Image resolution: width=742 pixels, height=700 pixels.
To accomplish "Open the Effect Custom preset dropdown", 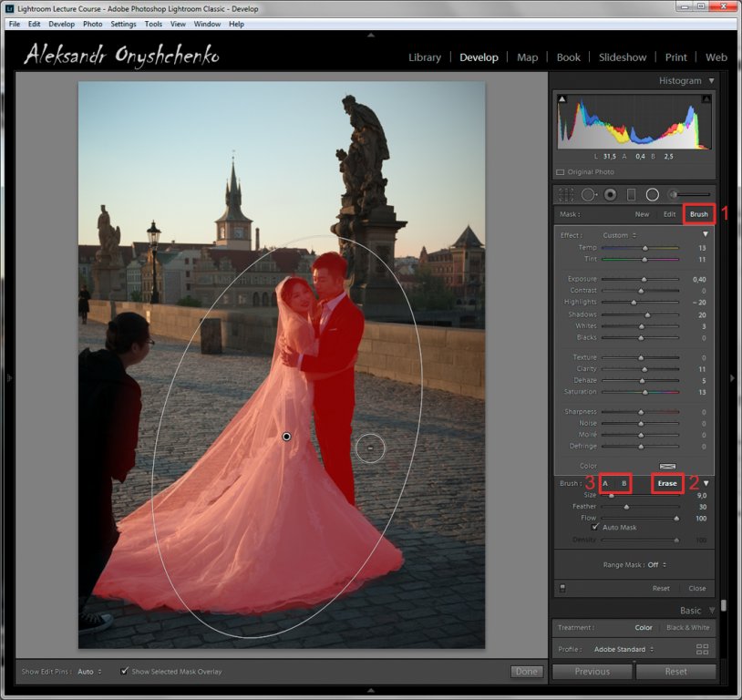I will coord(619,235).
